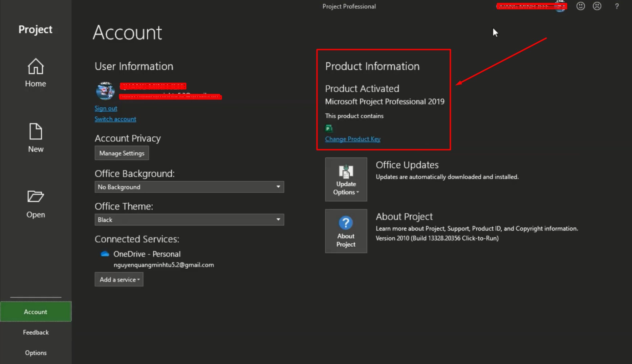Click the 'Project Professional' window title
The width and height of the screenshot is (632, 364).
[x=349, y=6]
